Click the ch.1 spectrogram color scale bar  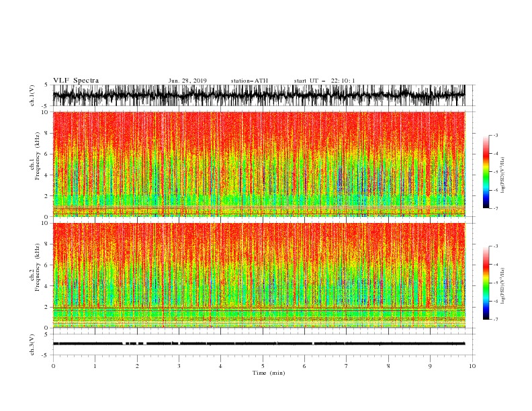(x=486, y=172)
